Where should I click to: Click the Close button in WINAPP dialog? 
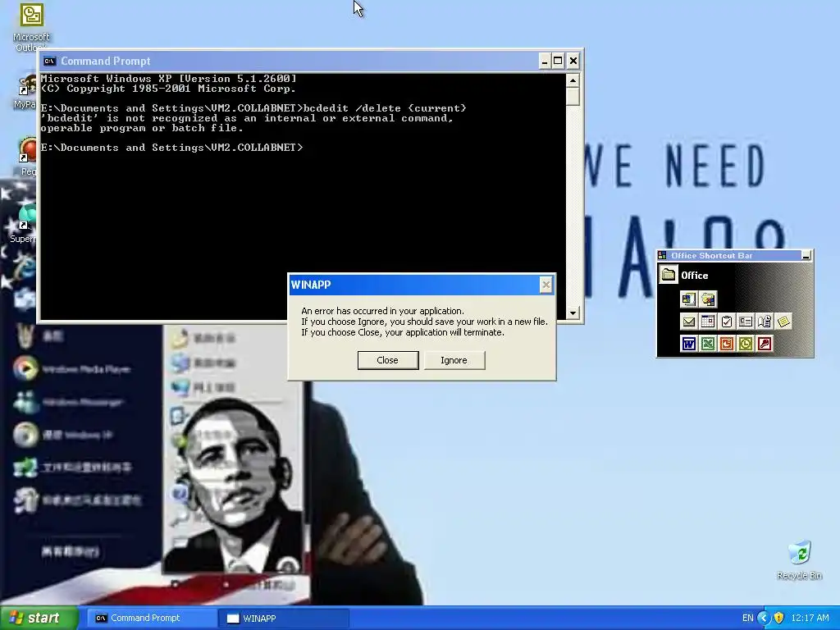pyautogui.click(x=388, y=360)
